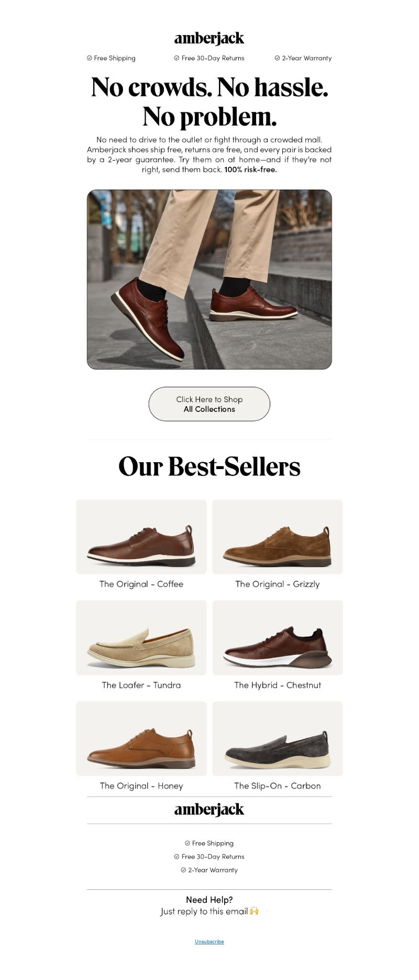419x980 pixels.
Task: View The Original - Honey shoe image
Action: (x=141, y=738)
